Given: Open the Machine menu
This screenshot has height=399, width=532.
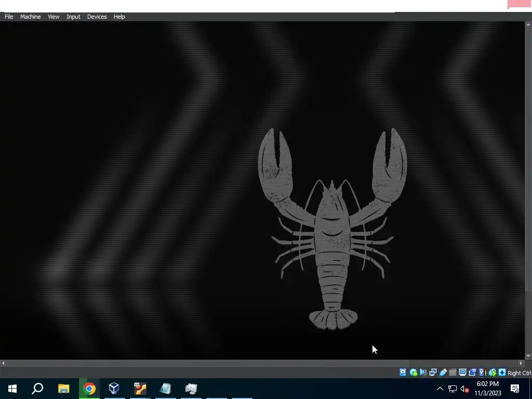Looking at the screenshot, I should pos(30,17).
